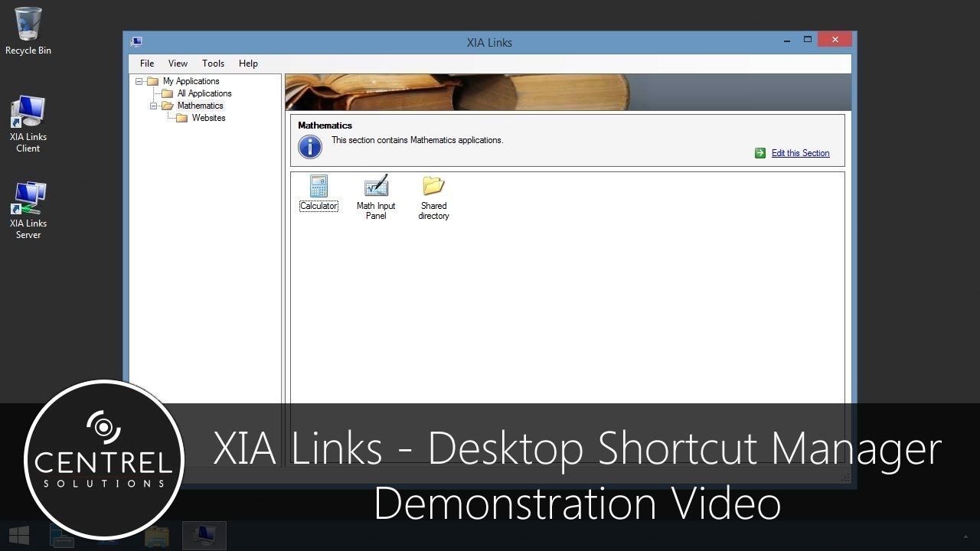The height and width of the screenshot is (551, 980).
Task: Collapse the My Applications tree node
Action: (x=139, y=81)
